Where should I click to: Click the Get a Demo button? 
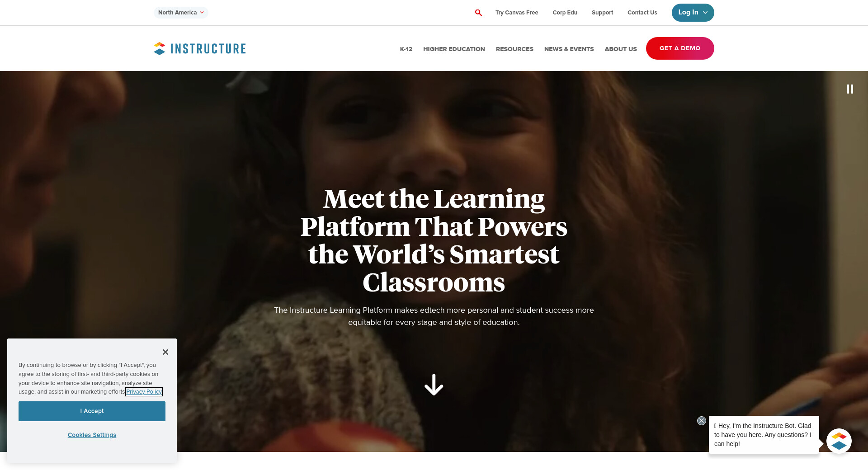[x=680, y=48]
